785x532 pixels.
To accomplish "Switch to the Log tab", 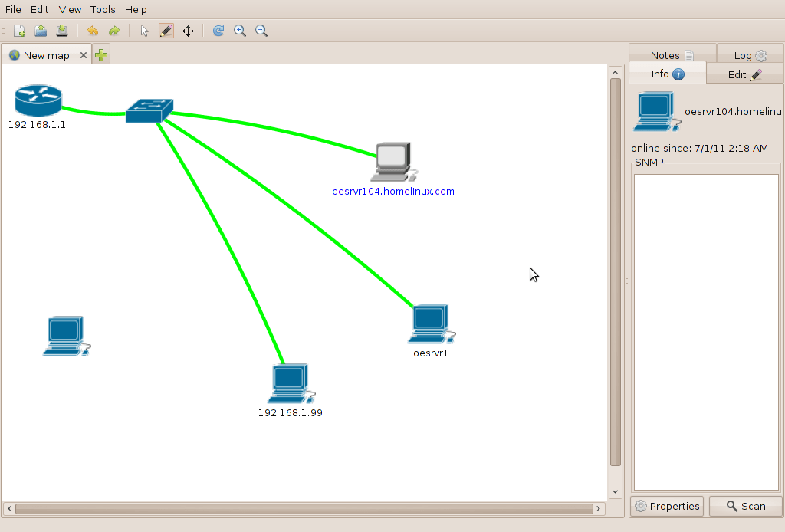I will tap(746, 54).
